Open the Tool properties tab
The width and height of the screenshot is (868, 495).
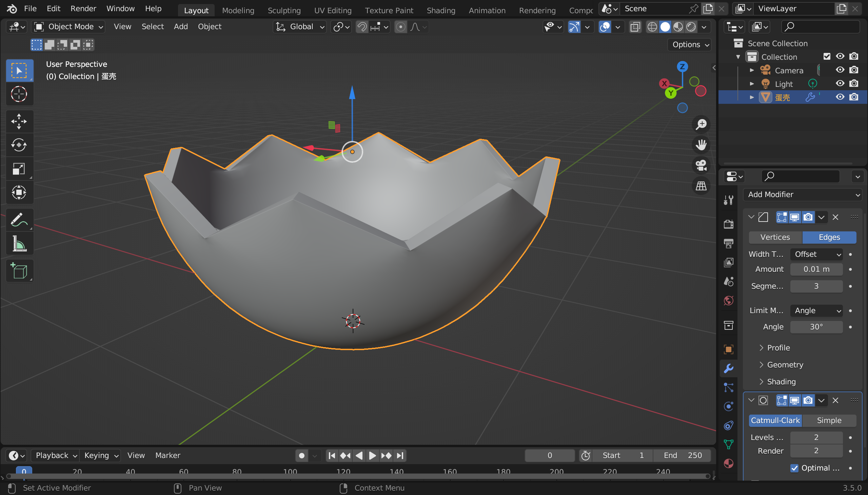pyautogui.click(x=728, y=200)
